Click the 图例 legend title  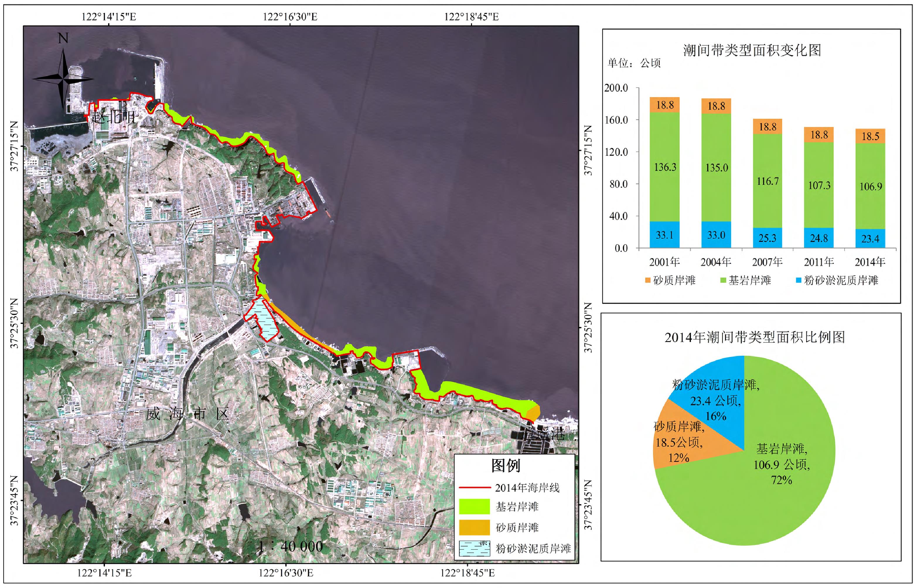coord(506,466)
